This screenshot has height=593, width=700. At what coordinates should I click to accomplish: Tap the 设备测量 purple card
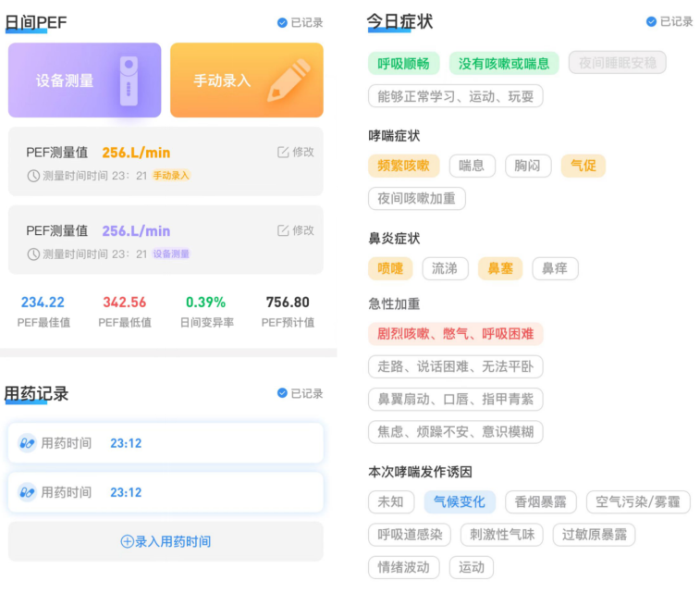coord(84,80)
